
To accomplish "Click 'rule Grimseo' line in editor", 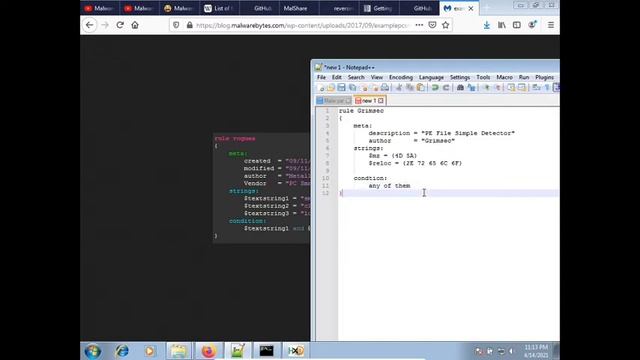I will pyautogui.click(x=361, y=111).
